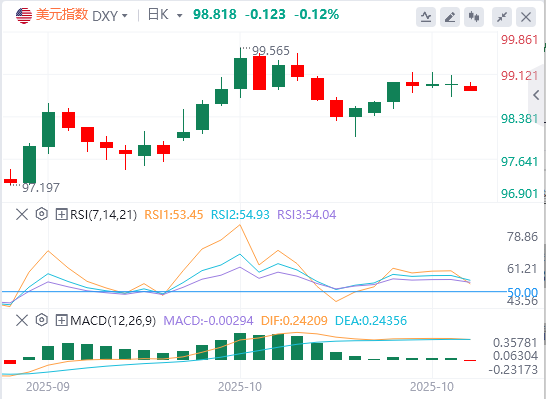The image size is (546, 399).
Task: Remove the MACD indicator with its X
Action: click(x=22, y=320)
